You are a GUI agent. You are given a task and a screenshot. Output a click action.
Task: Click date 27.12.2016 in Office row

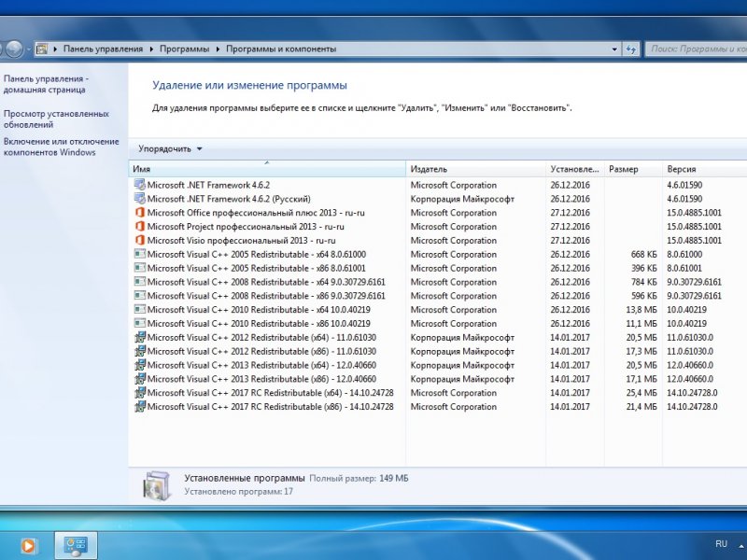point(570,213)
